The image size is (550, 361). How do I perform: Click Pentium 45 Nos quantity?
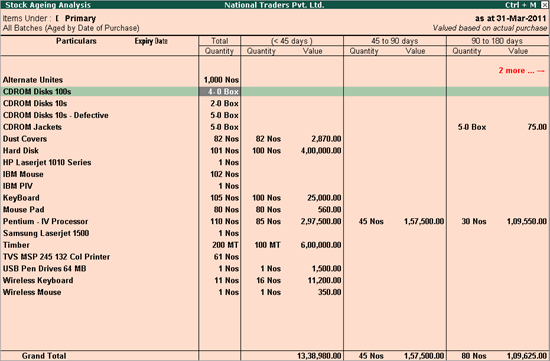point(371,221)
